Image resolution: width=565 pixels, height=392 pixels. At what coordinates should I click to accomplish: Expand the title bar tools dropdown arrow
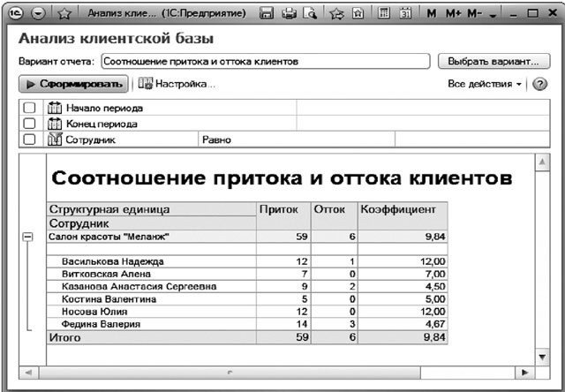pyautogui.click(x=493, y=16)
